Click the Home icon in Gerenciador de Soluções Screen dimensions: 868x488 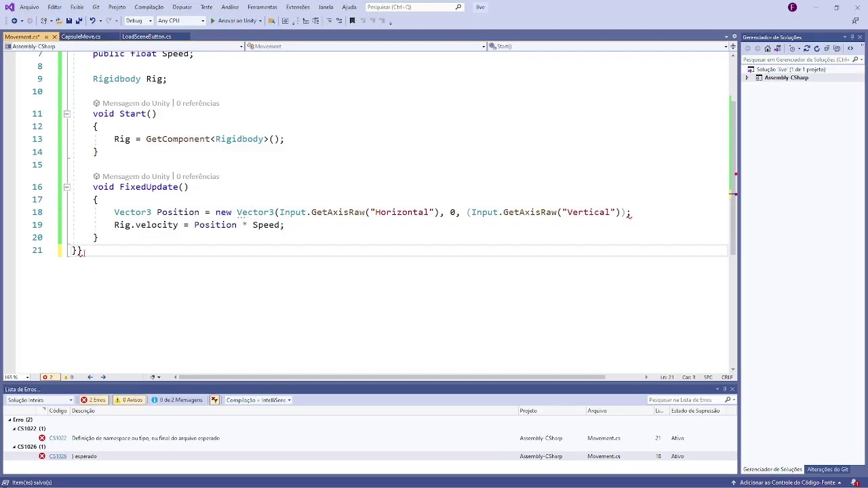[x=768, y=49]
